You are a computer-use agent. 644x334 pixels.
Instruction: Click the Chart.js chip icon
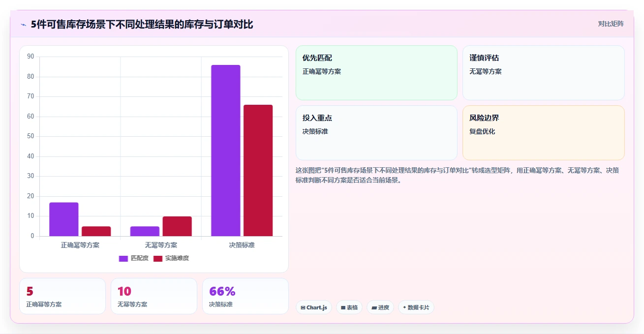click(x=303, y=307)
